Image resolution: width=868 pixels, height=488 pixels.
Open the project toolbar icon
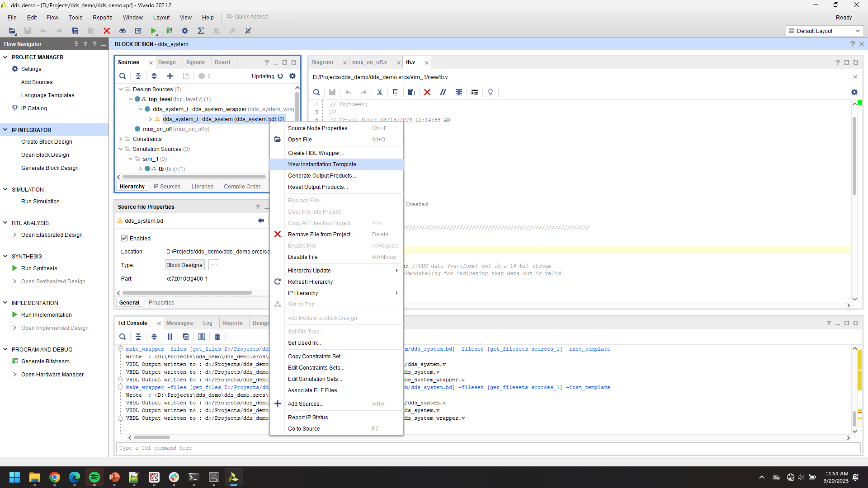pos(12,31)
